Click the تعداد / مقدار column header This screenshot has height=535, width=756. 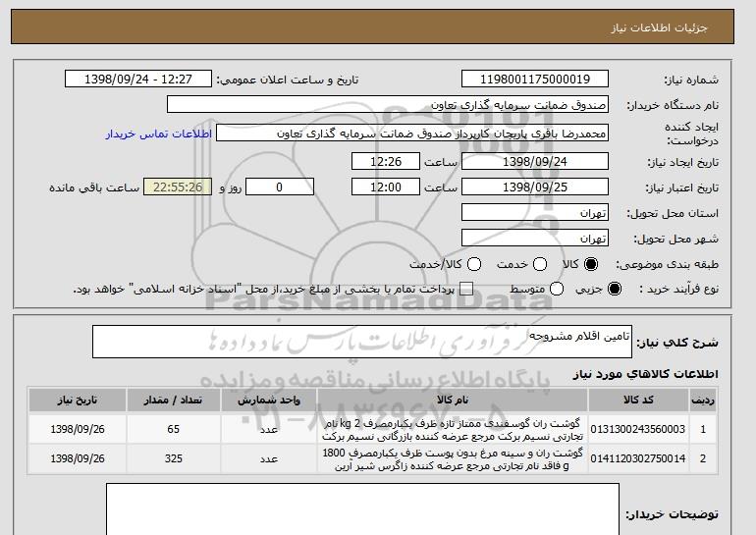pos(173,401)
